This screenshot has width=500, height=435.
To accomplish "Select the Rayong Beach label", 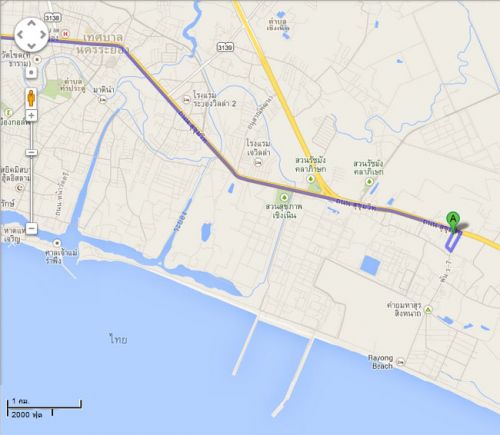I will tap(381, 362).
